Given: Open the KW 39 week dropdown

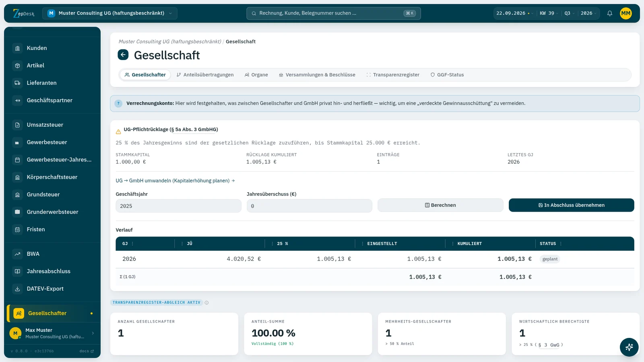Looking at the screenshot, I should [549, 13].
